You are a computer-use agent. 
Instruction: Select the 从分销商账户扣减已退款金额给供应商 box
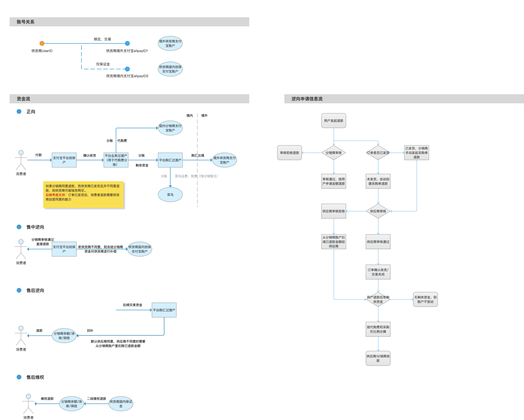click(x=334, y=242)
